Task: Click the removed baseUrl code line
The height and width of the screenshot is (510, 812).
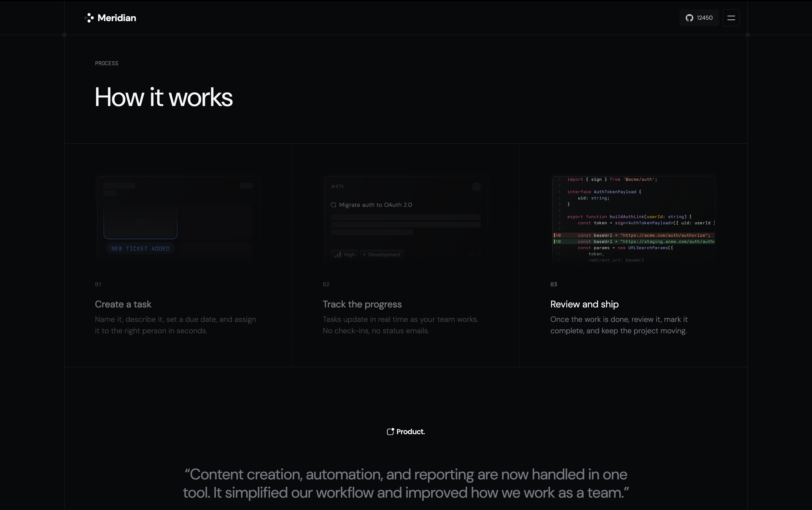Action: click(x=634, y=236)
